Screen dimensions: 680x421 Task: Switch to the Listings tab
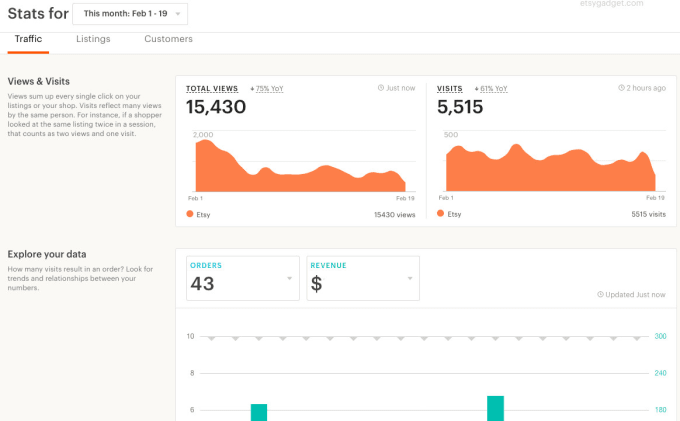pyautogui.click(x=93, y=39)
